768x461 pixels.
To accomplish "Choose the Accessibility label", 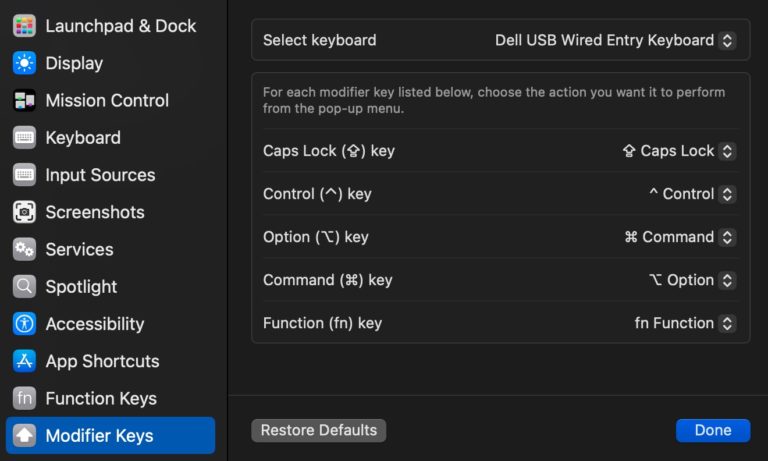I will (x=95, y=324).
